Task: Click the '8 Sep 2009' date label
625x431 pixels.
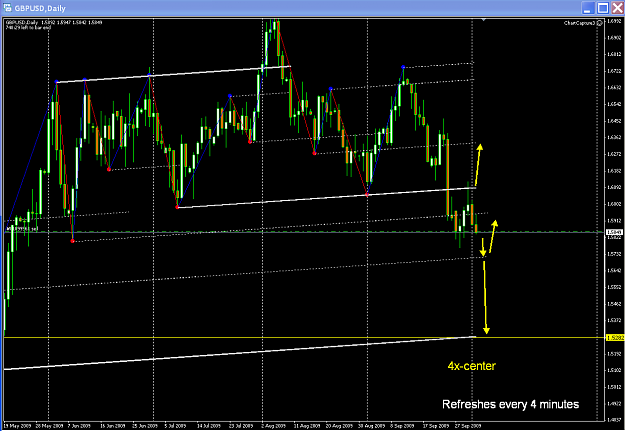Action: click(401, 426)
